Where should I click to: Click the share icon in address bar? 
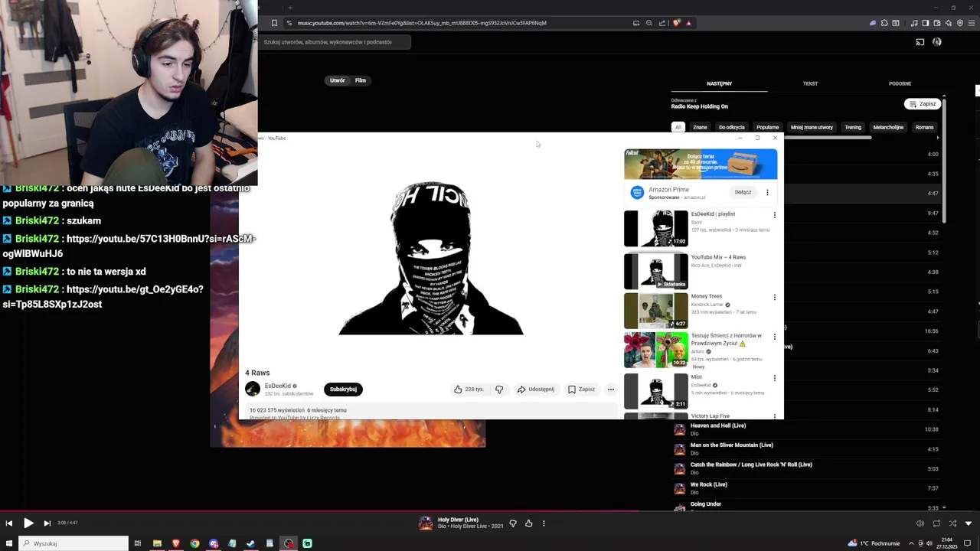point(662,23)
